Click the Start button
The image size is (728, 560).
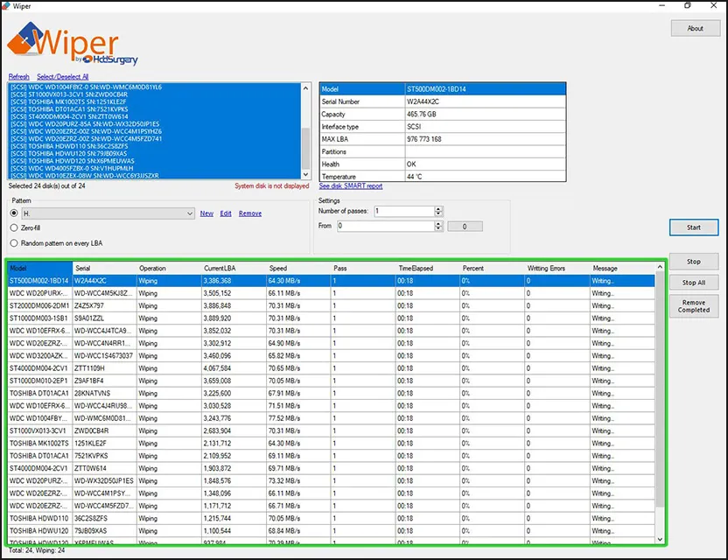pyautogui.click(x=694, y=227)
